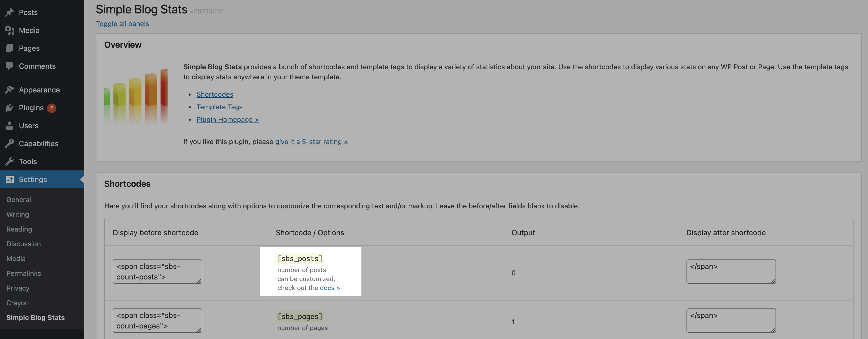Click the resize grip of sbs_posts after field
868x339 pixels.
pos(773,281)
